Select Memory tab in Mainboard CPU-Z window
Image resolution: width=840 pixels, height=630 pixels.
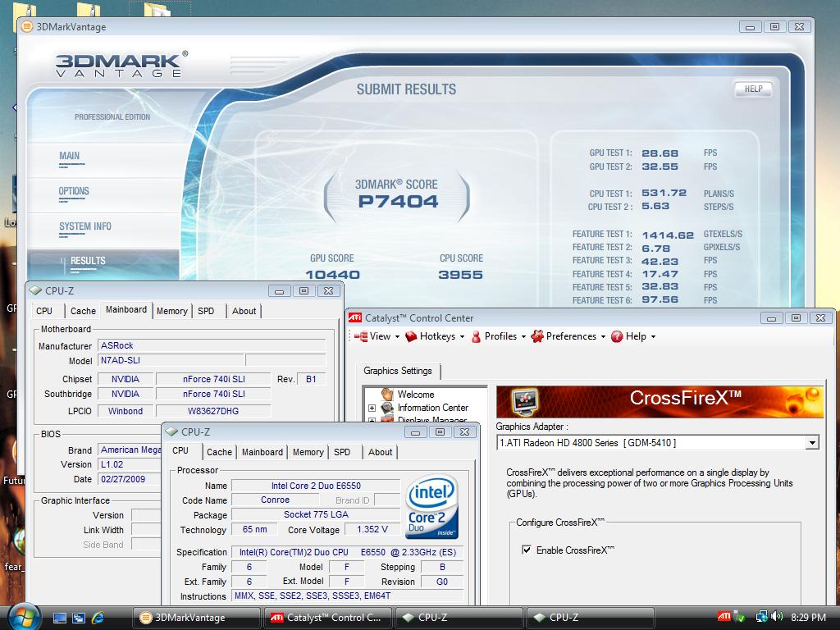(172, 311)
